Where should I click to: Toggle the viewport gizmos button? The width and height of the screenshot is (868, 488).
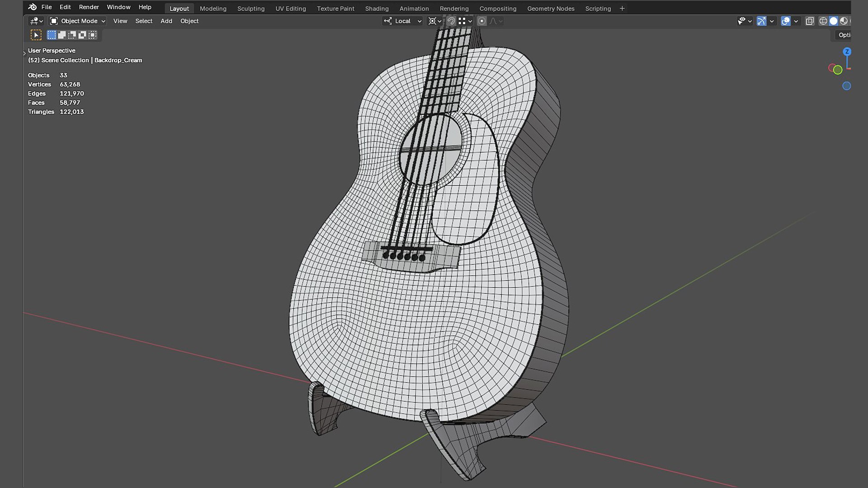click(762, 21)
